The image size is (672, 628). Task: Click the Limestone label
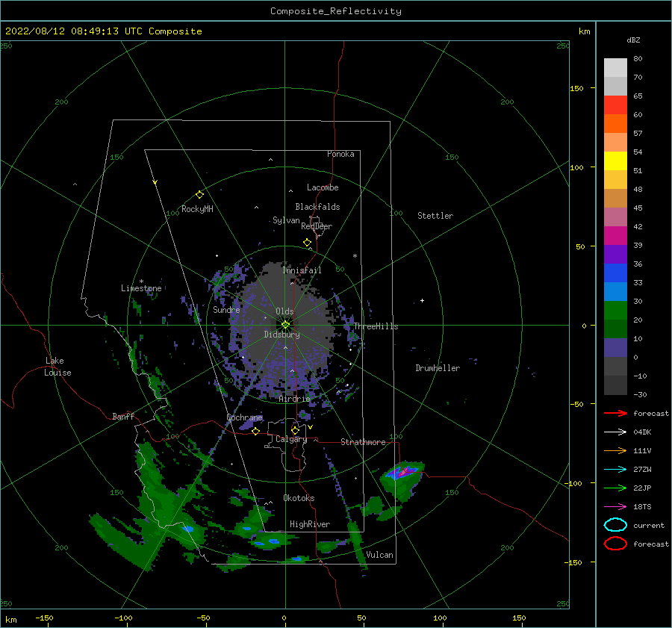[x=141, y=288]
